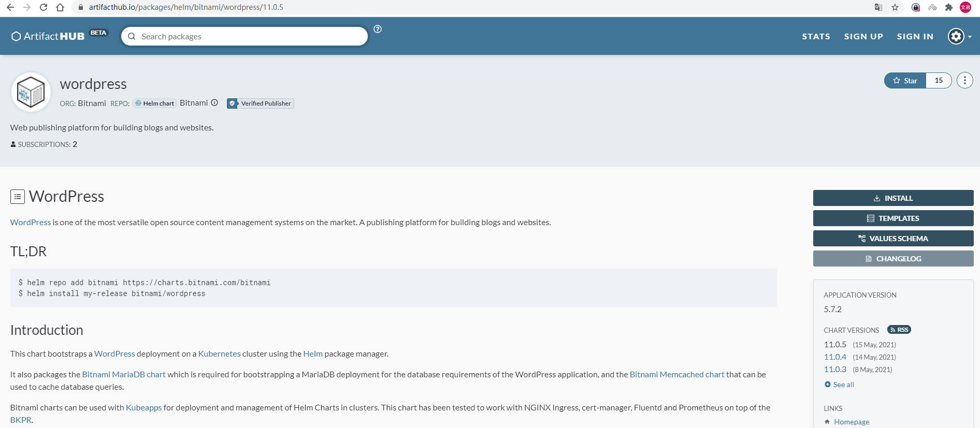This screenshot has width=980, height=428.
Task: Click the TL;DR heading
Action: coord(28,252)
